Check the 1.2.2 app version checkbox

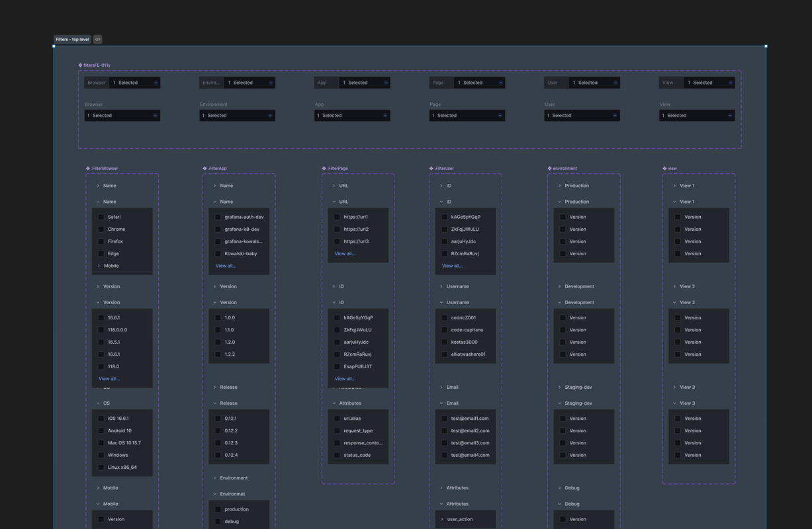(x=218, y=354)
